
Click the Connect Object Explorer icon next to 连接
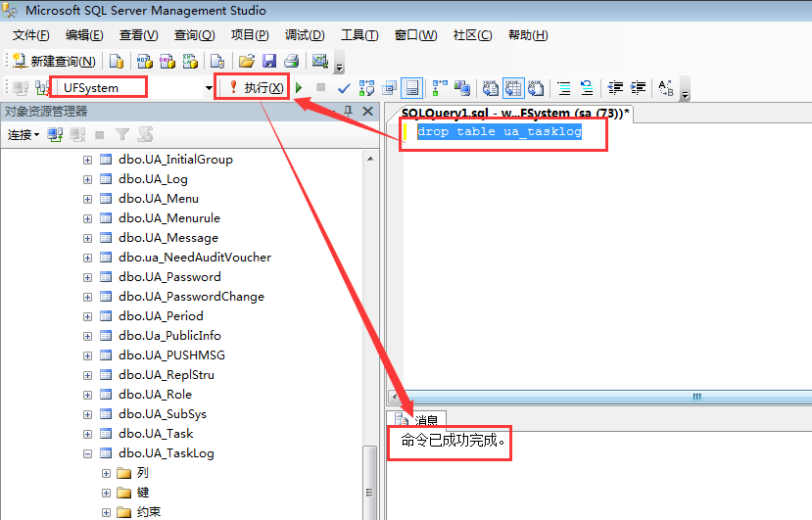click(x=55, y=135)
